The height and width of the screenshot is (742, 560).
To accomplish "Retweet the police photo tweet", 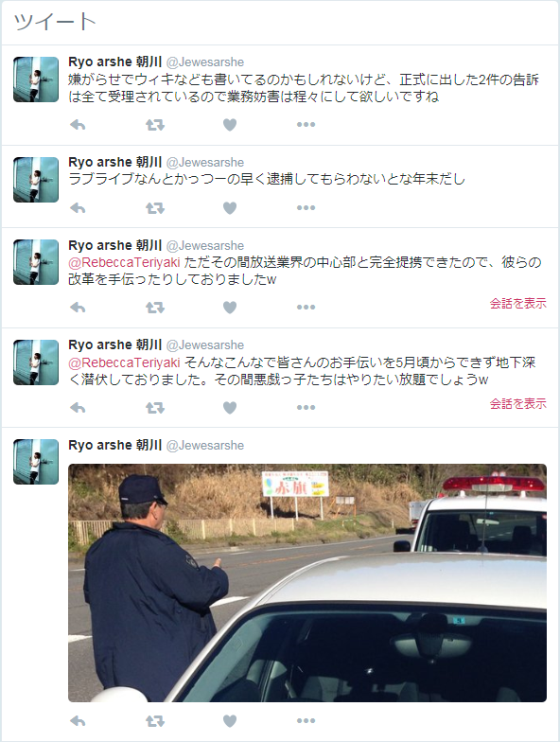I will click(155, 721).
